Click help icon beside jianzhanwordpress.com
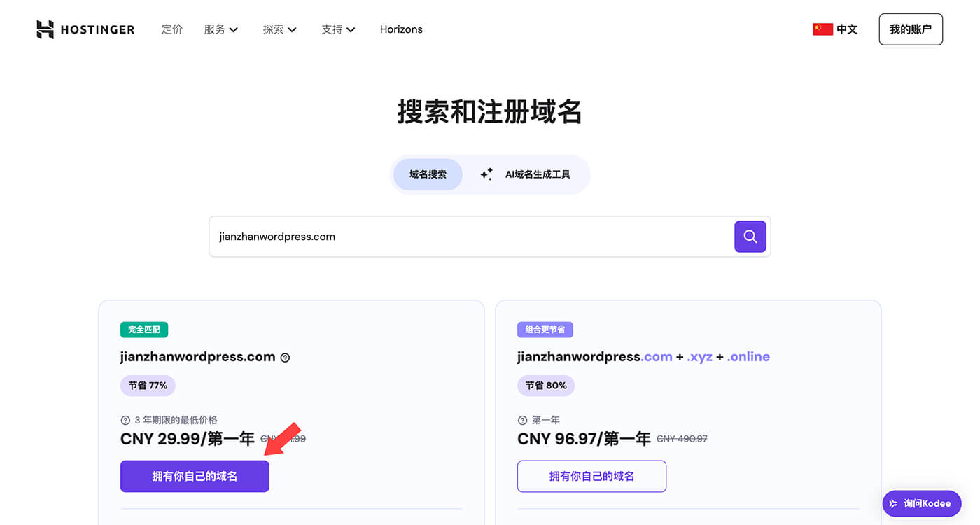 [x=285, y=358]
